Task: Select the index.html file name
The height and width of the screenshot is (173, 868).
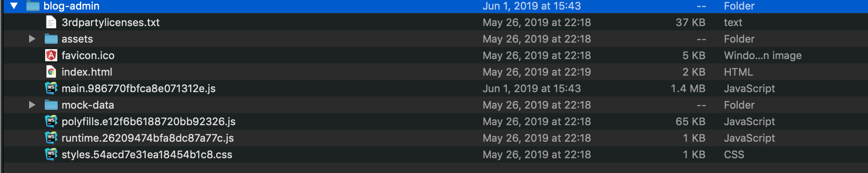Action: 87,72
